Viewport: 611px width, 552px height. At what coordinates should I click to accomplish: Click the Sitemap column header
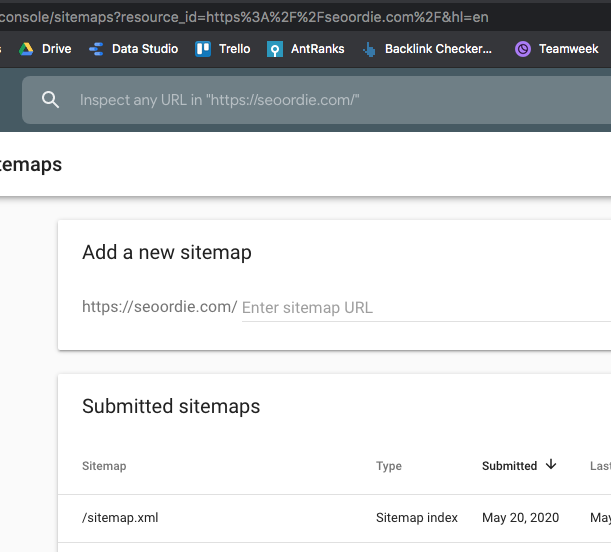coord(104,466)
